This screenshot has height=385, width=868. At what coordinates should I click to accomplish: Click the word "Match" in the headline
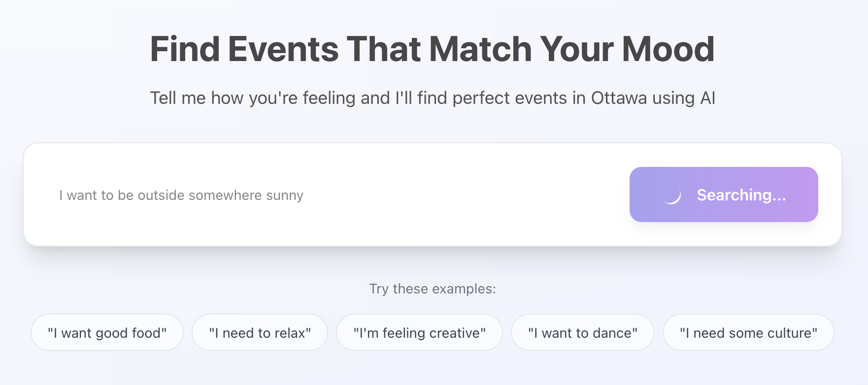[480, 49]
